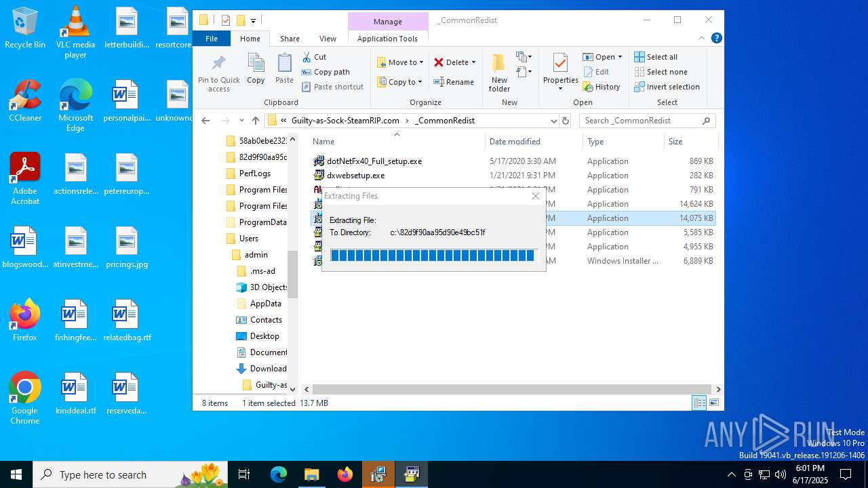Open the Explorer Help icon
The image size is (868, 488).
pyautogui.click(x=716, y=39)
